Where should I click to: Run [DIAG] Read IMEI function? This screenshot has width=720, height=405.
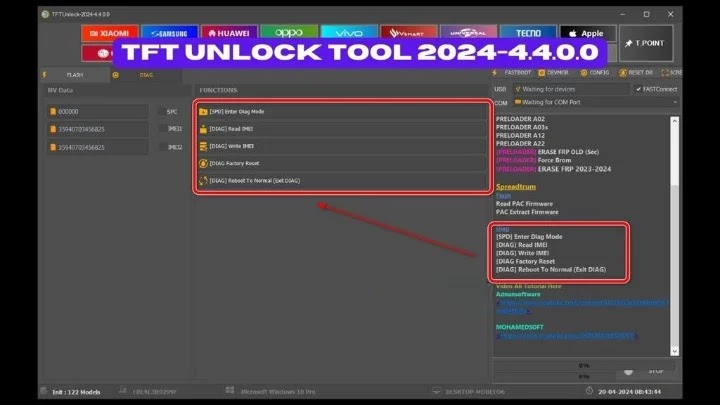[342, 129]
